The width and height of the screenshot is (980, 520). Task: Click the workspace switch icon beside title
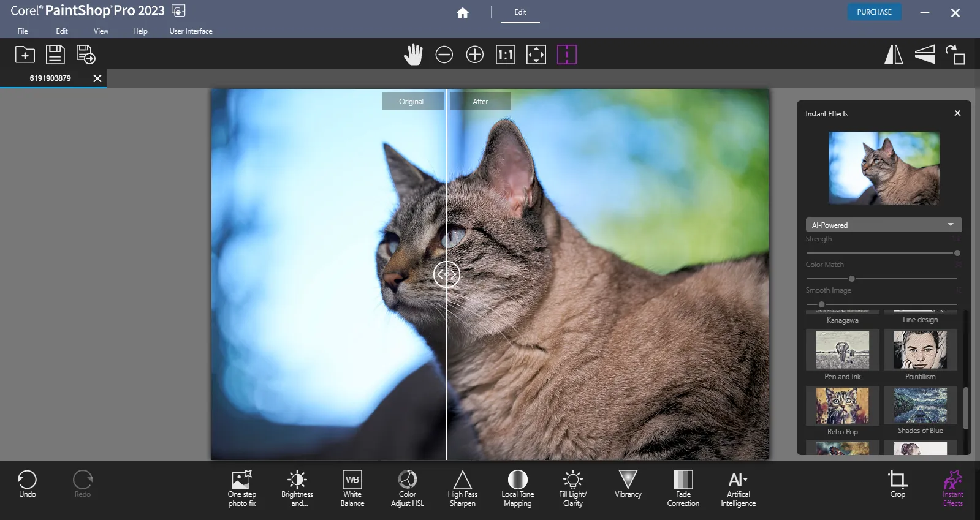coord(179,11)
